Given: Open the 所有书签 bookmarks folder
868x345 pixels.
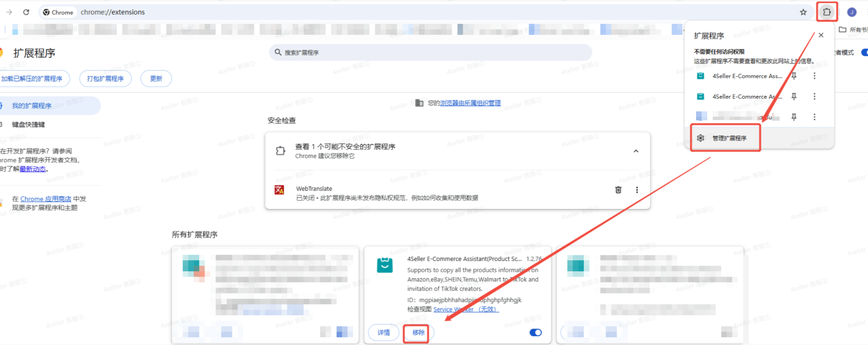Looking at the screenshot, I should pos(853,30).
